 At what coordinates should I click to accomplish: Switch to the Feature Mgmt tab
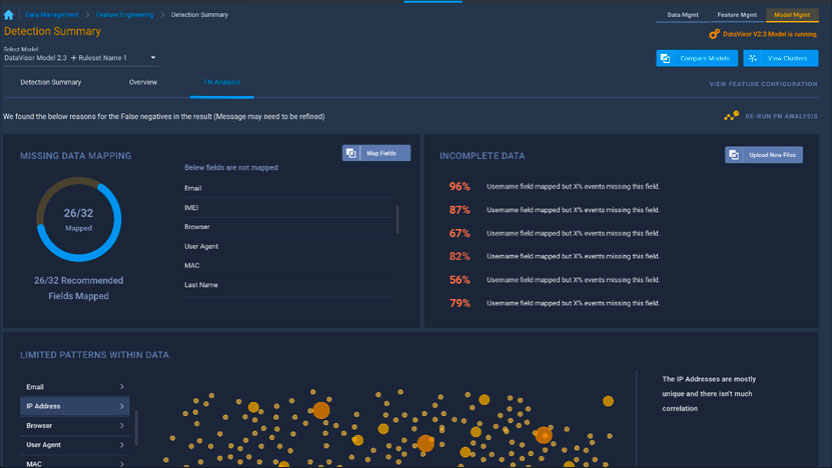[x=737, y=15]
